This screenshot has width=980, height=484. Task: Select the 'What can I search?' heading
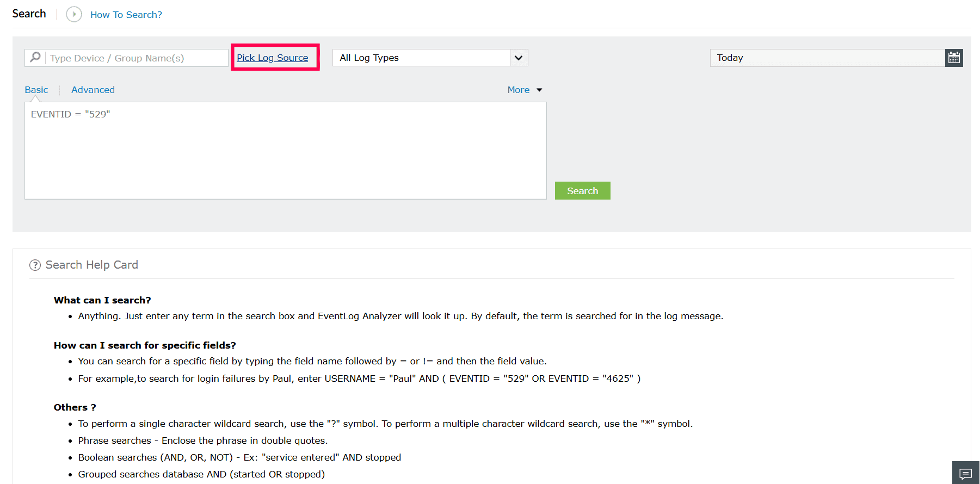tap(102, 300)
